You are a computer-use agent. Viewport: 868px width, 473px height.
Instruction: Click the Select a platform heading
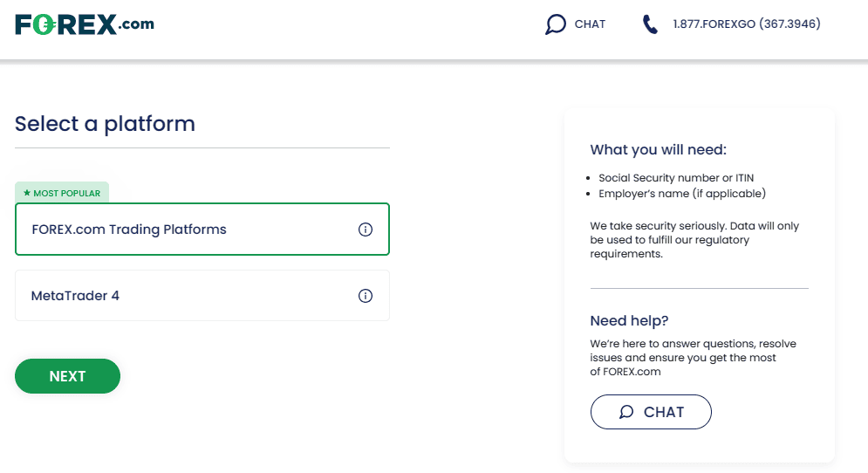(106, 124)
